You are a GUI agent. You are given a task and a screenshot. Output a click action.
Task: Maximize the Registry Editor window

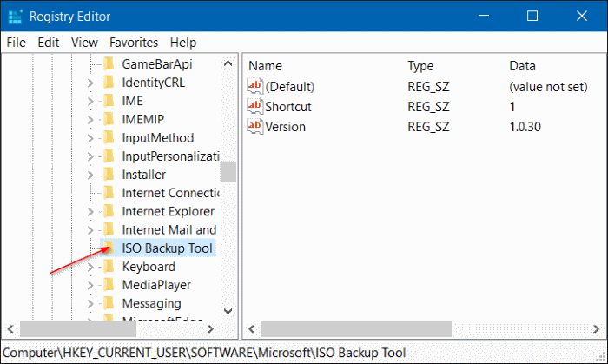pos(532,16)
